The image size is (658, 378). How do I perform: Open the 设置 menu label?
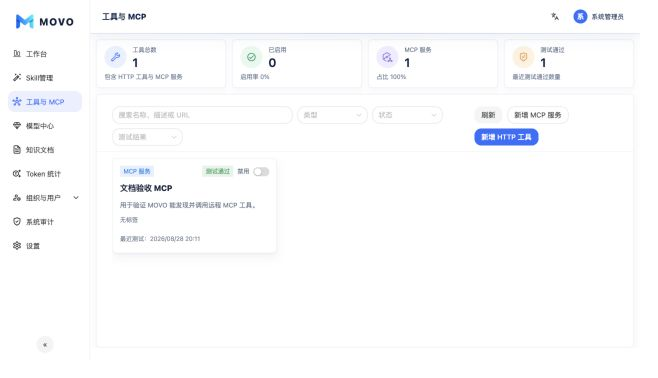(33, 246)
